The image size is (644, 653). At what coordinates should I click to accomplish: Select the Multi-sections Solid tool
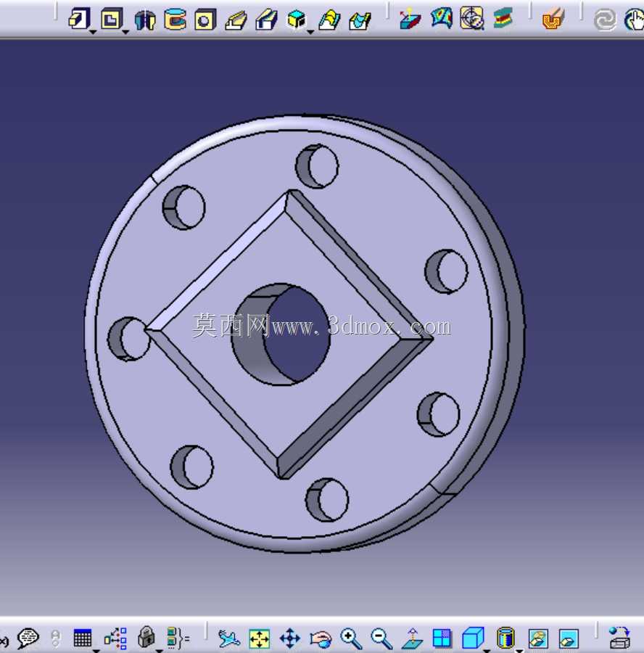click(329, 20)
